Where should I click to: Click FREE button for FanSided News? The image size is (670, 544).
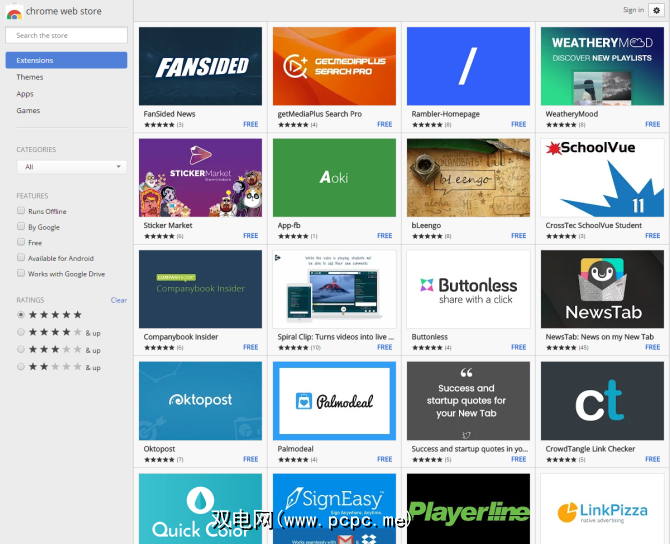coord(250,124)
